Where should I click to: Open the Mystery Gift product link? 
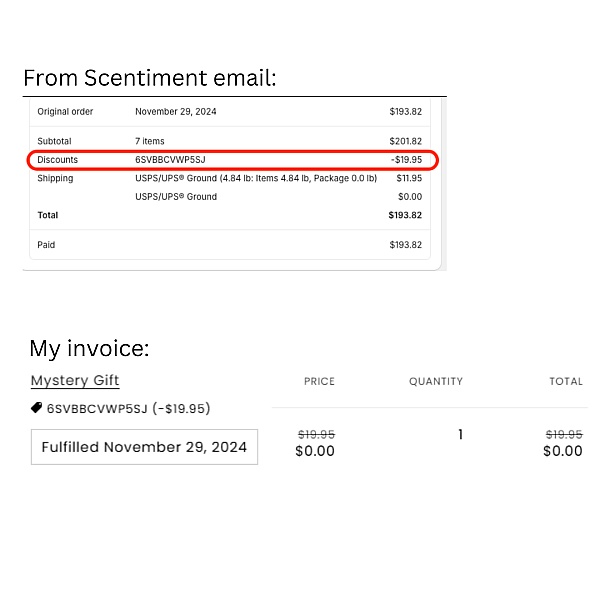point(75,380)
